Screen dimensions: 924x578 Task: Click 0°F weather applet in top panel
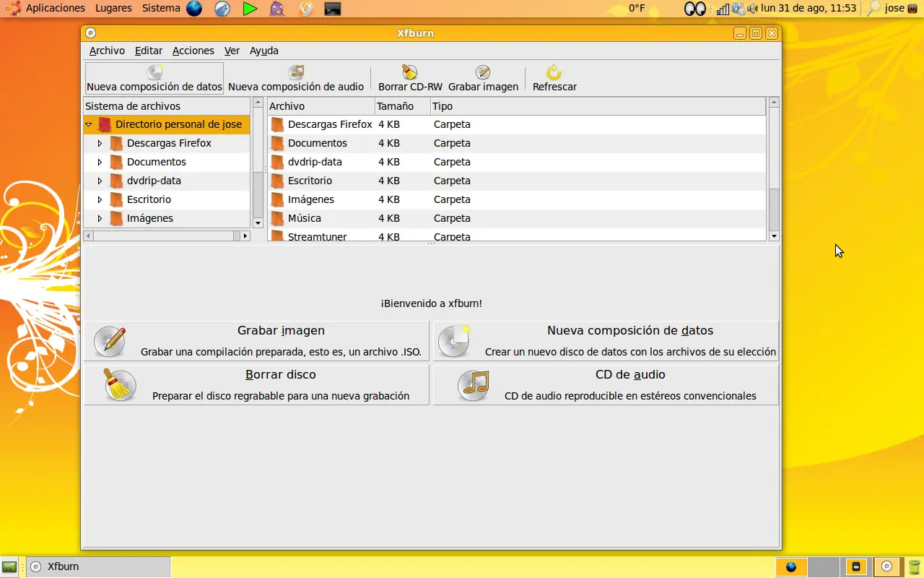(x=637, y=8)
